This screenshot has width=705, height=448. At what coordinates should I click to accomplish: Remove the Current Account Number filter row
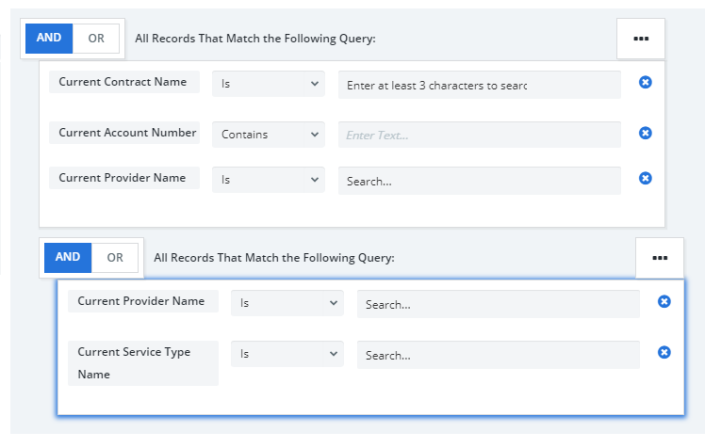click(645, 132)
